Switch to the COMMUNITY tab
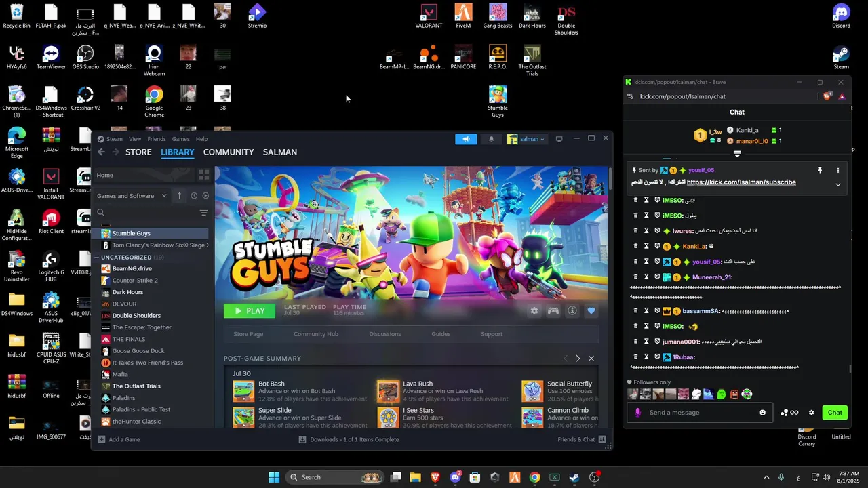Image resolution: width=868 pixels, height=488 pixels. [229, 152]
